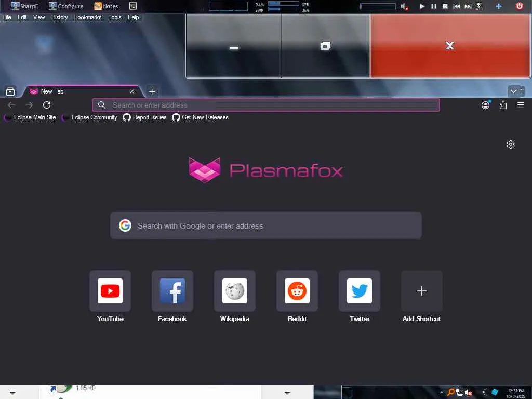Open the Help menu
Screen dimensions: 532x399
point(134,17)
